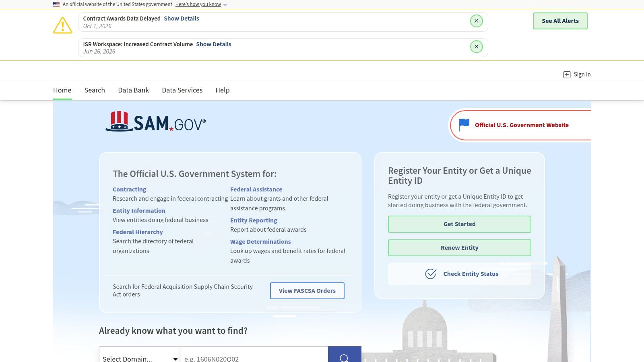This screenshot has width=644, height=362.
Task: Open the Entity Reporting link
Action: coord(254,220)
